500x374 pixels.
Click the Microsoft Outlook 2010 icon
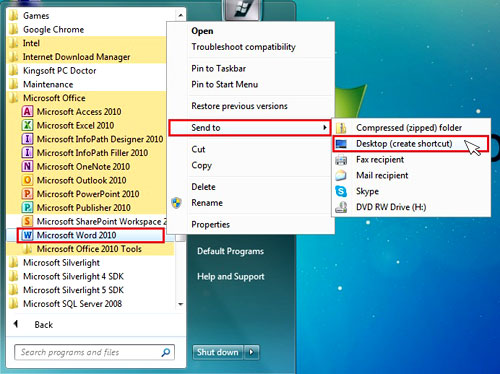coord(27,180)
